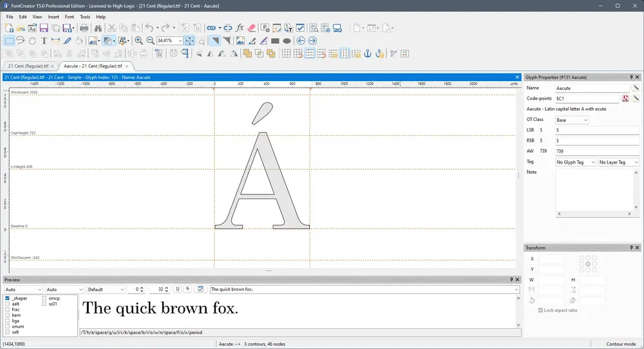
Task: Choose the Hand pan tool
Action: pyautogui.click(x=32, y=41)
